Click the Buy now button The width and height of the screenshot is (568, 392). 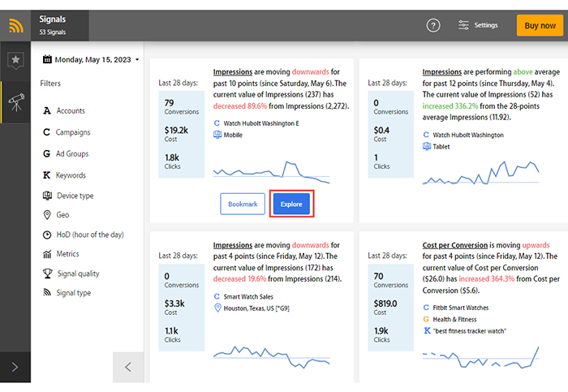pyautogui.click(x=540, y=25)
